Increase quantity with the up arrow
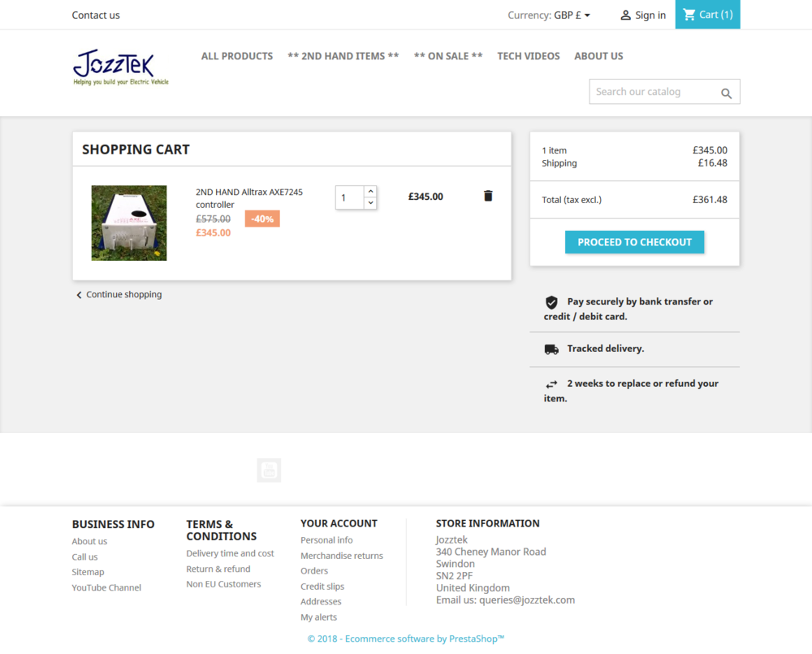 point(370,190)
